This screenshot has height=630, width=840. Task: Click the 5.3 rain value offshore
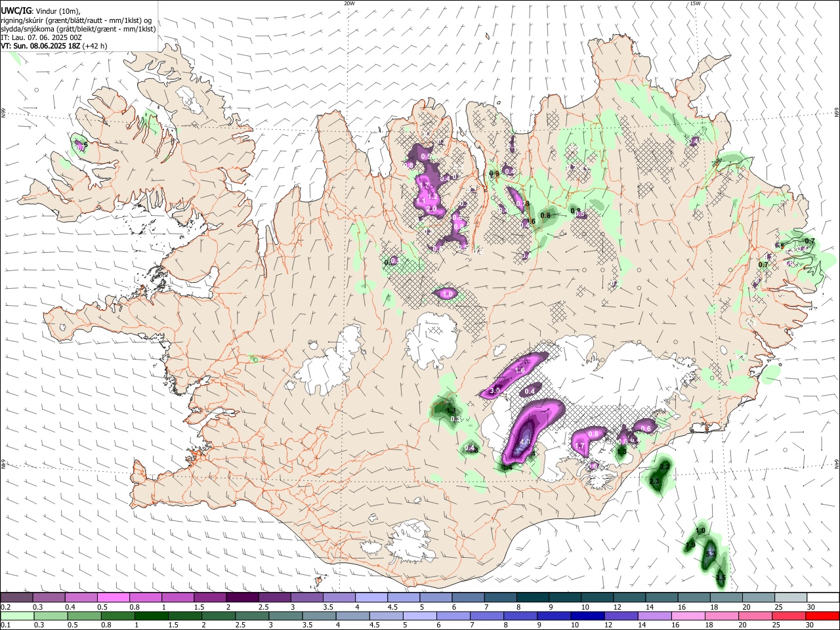710,555
